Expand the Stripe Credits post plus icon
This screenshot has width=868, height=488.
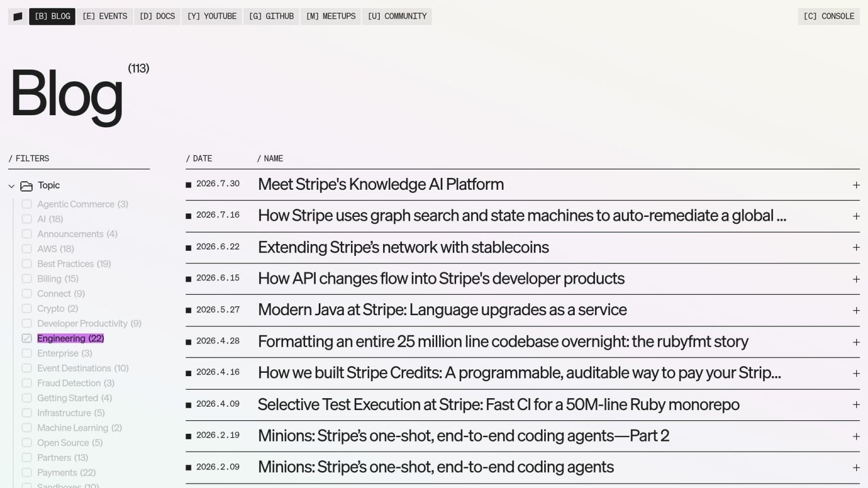856,373
